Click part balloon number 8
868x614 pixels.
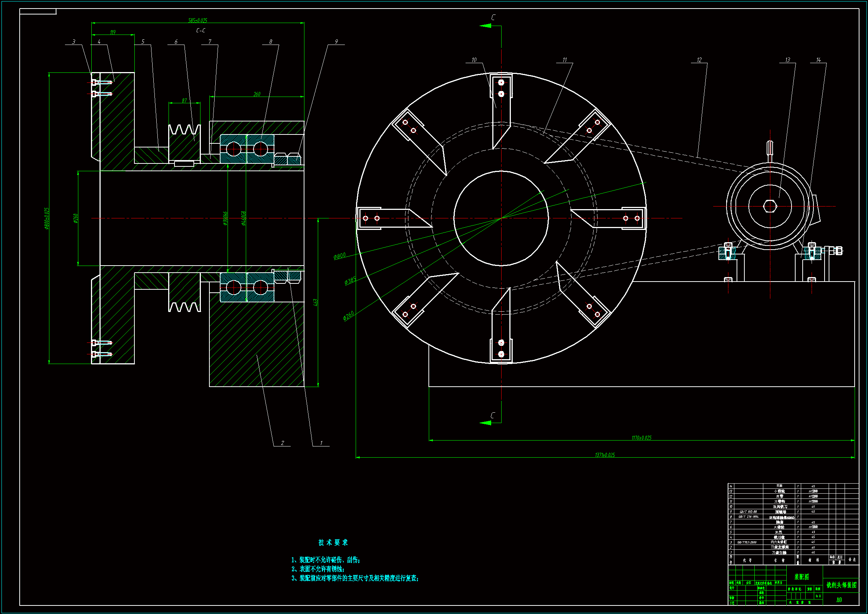(271, 42)
